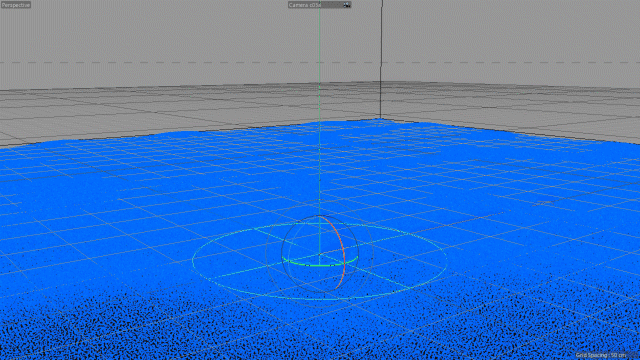Click the empty gray background above the horizon

(163, 33)
